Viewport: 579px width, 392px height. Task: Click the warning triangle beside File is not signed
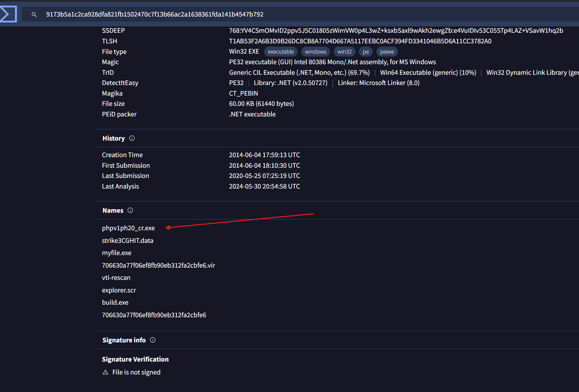pyautogui.click(x=105, y=372)
